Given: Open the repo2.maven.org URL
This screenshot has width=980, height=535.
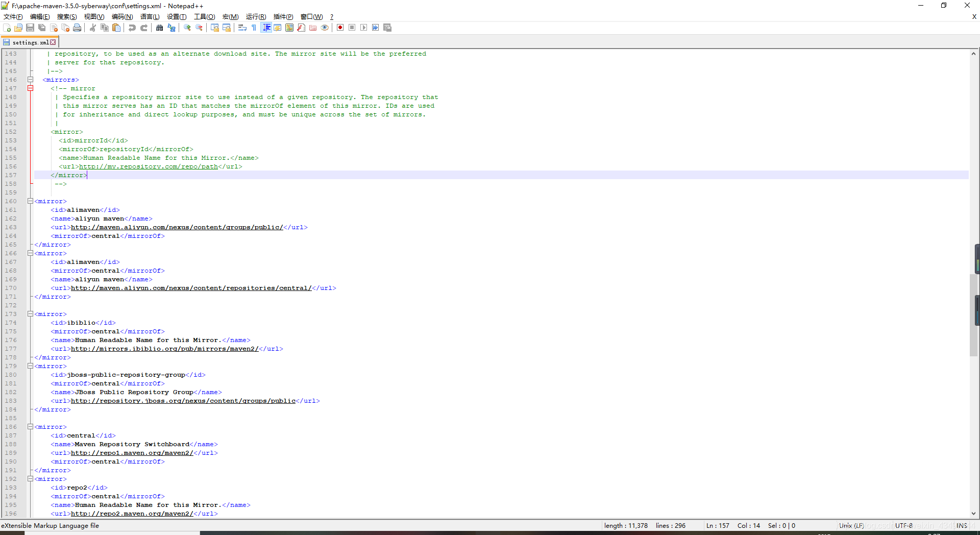Looking at the screenshot, I should [x=132, y=514].
